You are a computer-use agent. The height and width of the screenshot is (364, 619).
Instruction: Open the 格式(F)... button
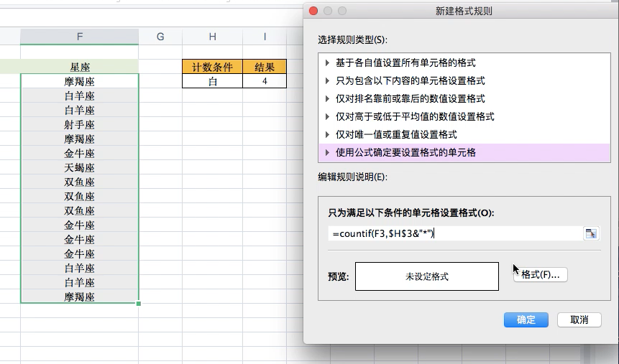[x=541, y=274]
